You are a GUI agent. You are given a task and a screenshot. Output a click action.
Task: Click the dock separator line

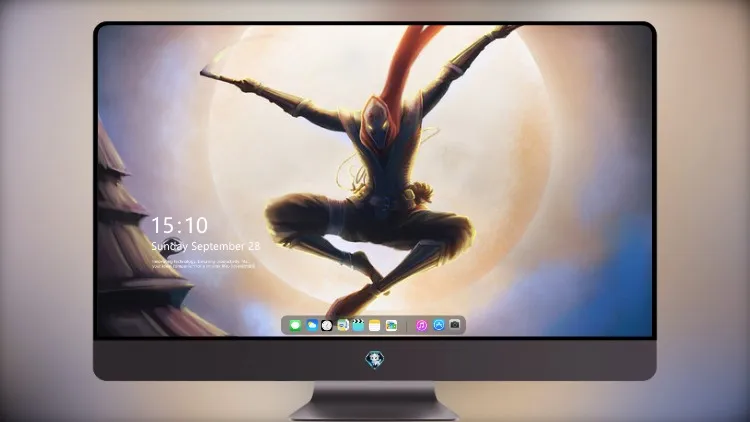(x=407, y=326)
